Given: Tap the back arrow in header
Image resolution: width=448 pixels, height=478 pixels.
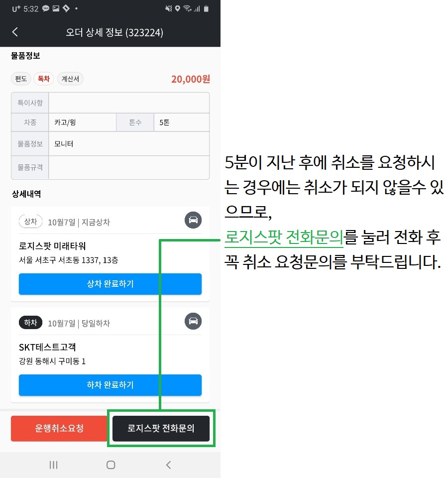Looking at the screenshot, I should (15, 32).
